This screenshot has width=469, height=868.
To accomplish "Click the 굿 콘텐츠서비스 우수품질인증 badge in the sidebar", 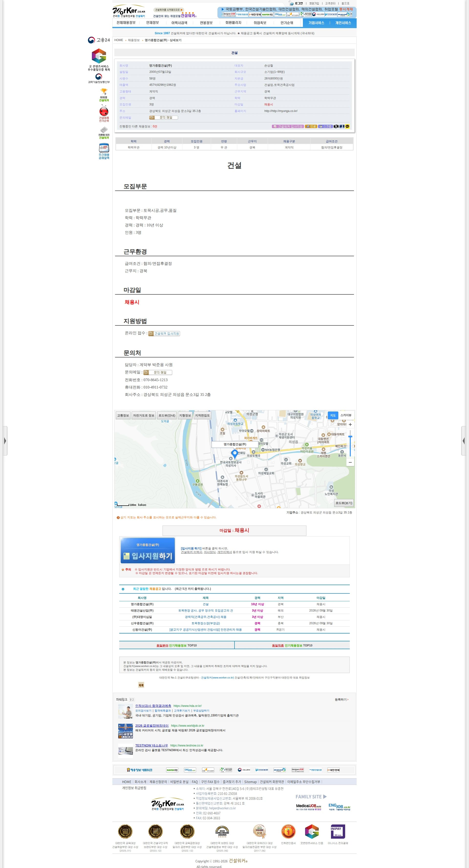I will [x=99, y=60].
